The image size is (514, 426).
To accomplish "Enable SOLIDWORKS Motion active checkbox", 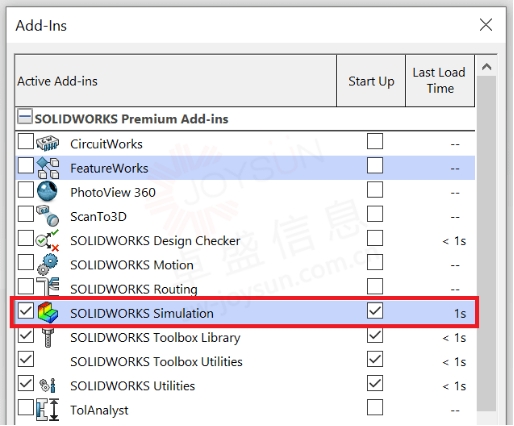I will 26,262.
